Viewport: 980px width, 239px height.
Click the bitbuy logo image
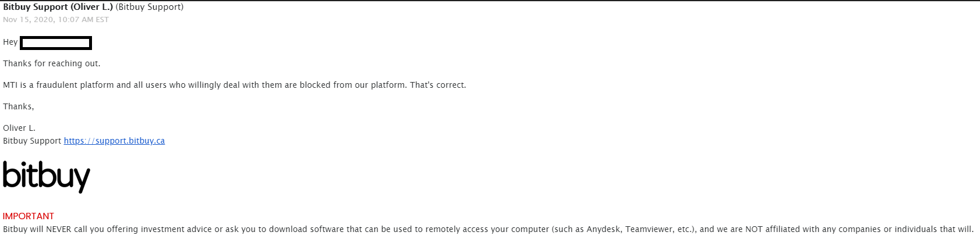(x=47, y=176)
